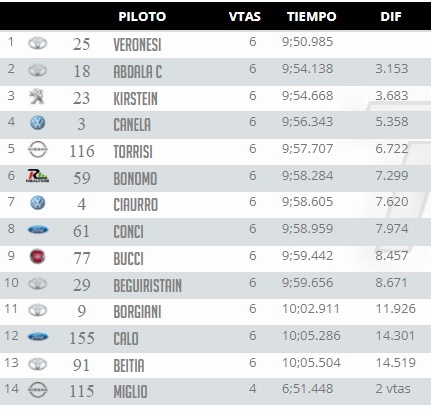The image size is (431, 409).
Task: Click the Ford logo in Conci's row
Action: tap(38, 229)
